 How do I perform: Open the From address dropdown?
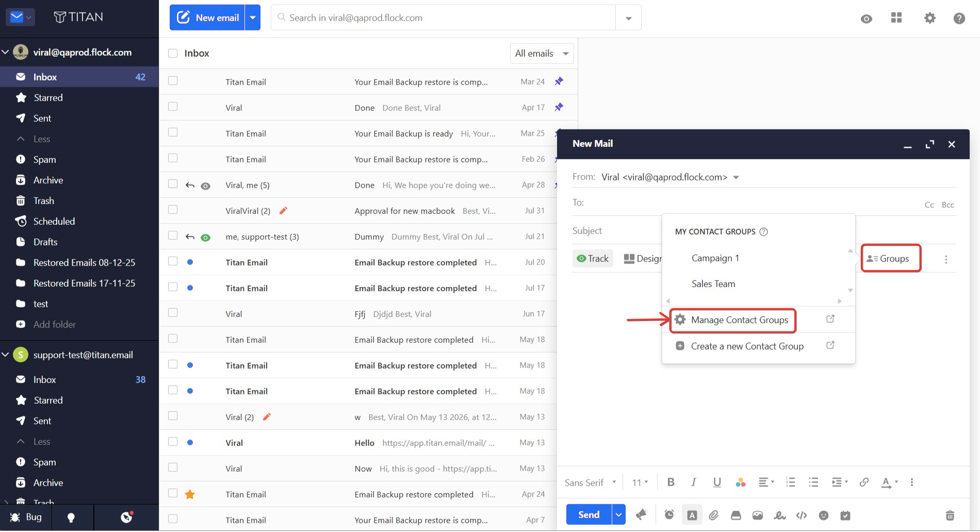point(736,177)
